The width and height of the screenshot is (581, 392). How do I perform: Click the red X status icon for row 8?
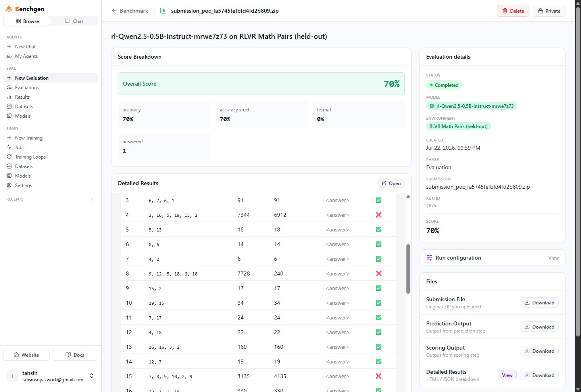pyautogui.click(x=379, y=273)
